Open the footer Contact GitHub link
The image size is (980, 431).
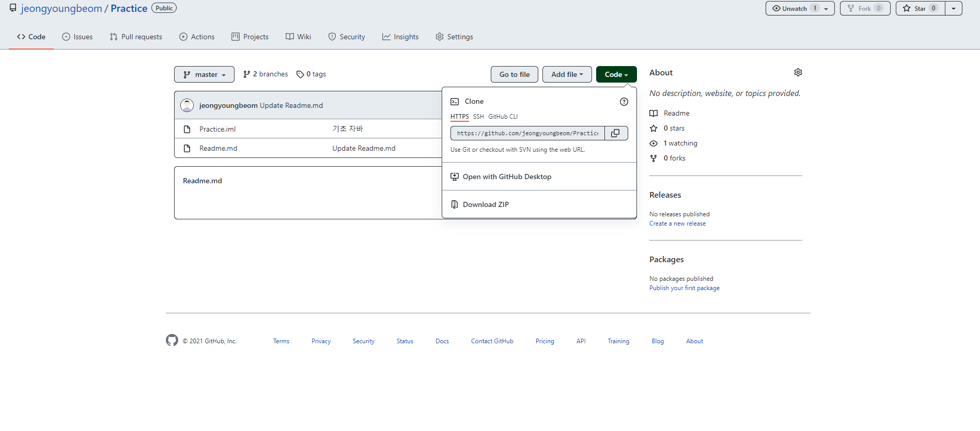pos(492,341)
